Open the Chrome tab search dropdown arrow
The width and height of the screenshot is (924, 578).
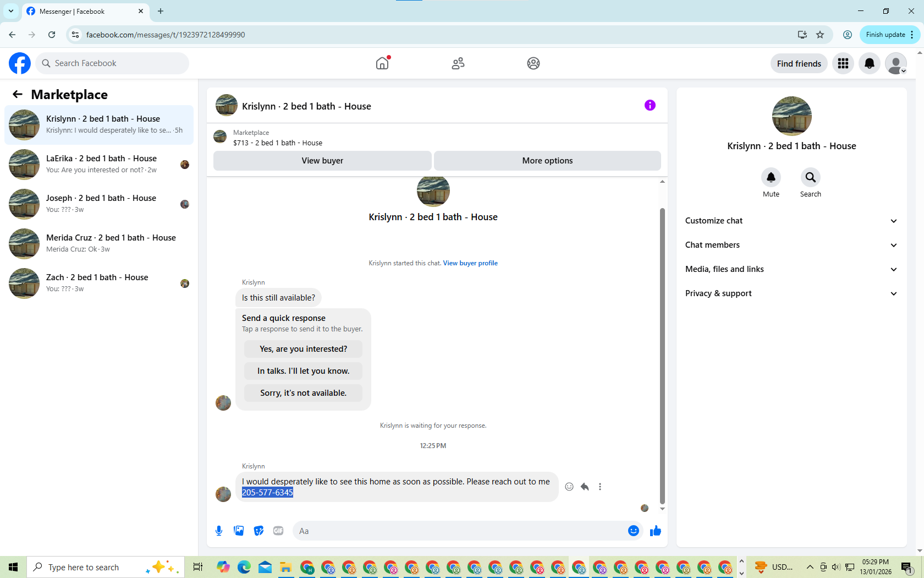11,11
